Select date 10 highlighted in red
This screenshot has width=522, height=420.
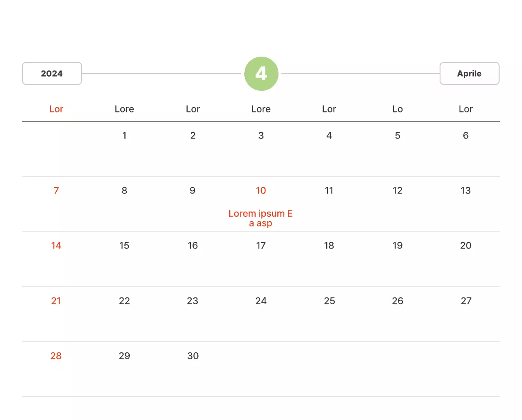click(261, 191)
